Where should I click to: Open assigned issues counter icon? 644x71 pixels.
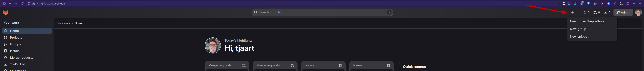[x=586, y=13]
